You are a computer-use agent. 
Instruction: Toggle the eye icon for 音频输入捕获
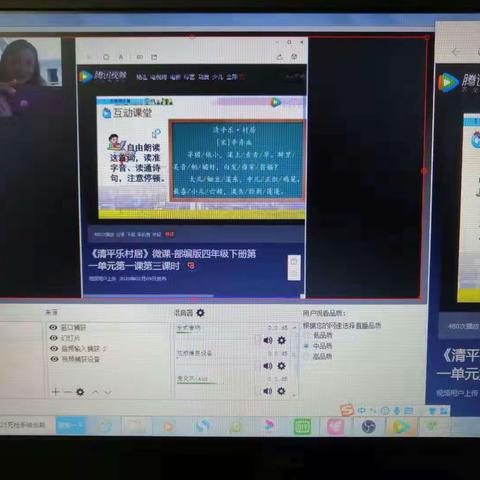[x=54, y=348]
